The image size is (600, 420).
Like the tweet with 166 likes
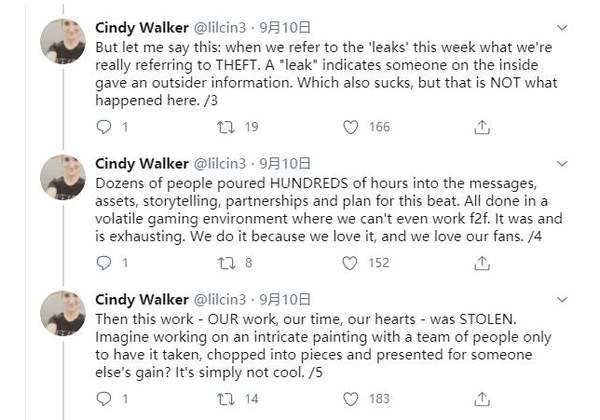(350, 127)
